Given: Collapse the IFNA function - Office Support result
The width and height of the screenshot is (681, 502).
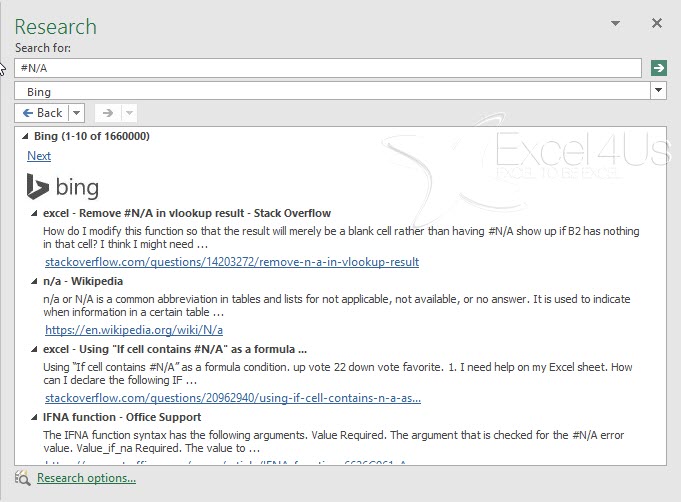Looking at the screenshot, I should (34, 418).
